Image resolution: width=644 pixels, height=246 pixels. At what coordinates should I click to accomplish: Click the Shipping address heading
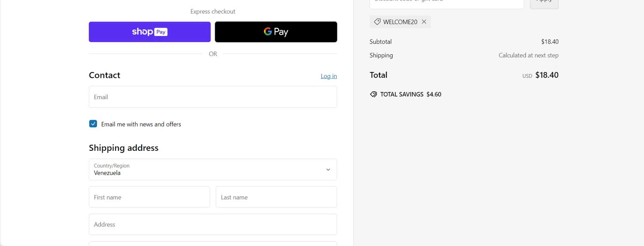click(x=124, y=148)
